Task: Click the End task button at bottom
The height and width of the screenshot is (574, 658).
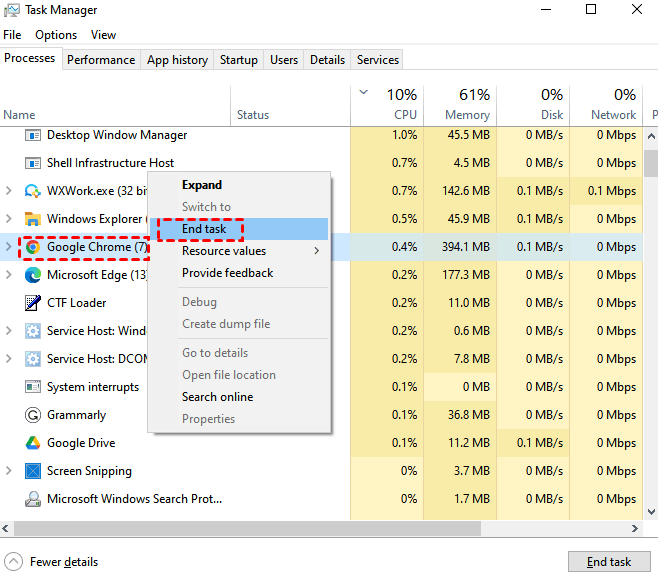Action: pyautogui.click(x=608, y=562)
